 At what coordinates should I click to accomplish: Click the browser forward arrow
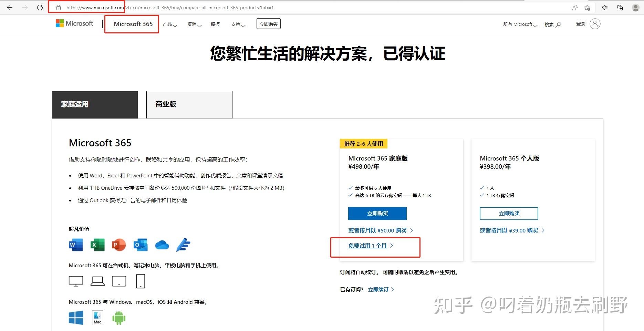(x=25, y=7)
